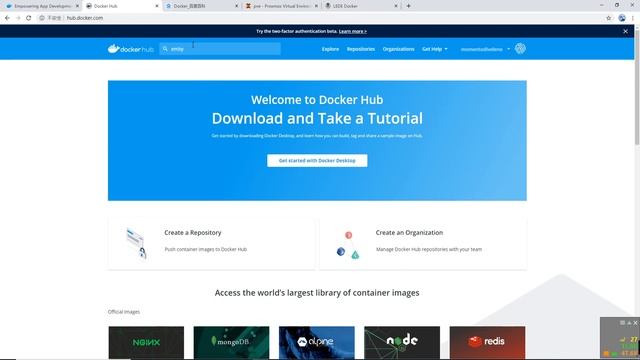
Task: Close the Empowering App Development tab
Action: click(x=77, y=6)
